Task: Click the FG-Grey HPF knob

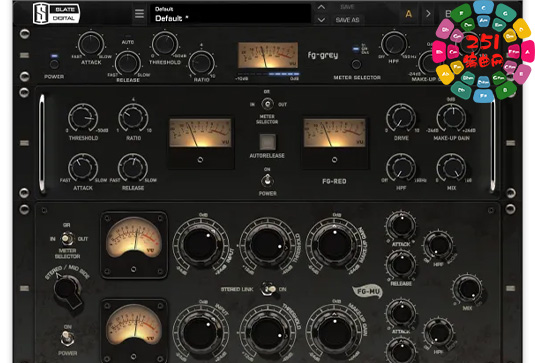Action: (x=394, y=44)
